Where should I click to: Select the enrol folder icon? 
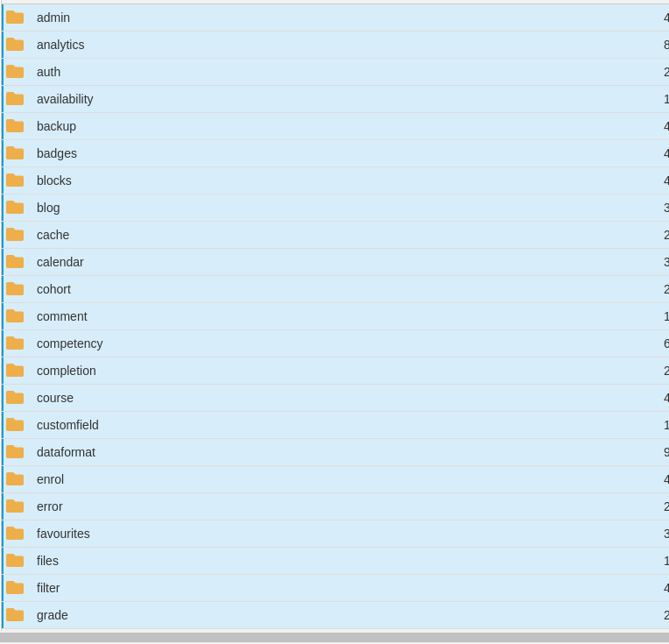coord(15,479)
